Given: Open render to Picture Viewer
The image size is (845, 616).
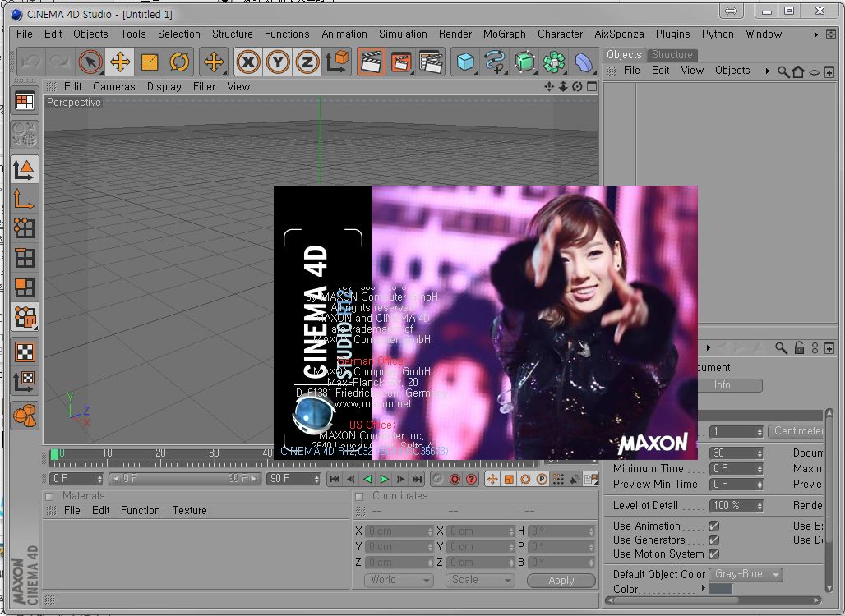Looking at the screenshot, I should tap(401, 62).
